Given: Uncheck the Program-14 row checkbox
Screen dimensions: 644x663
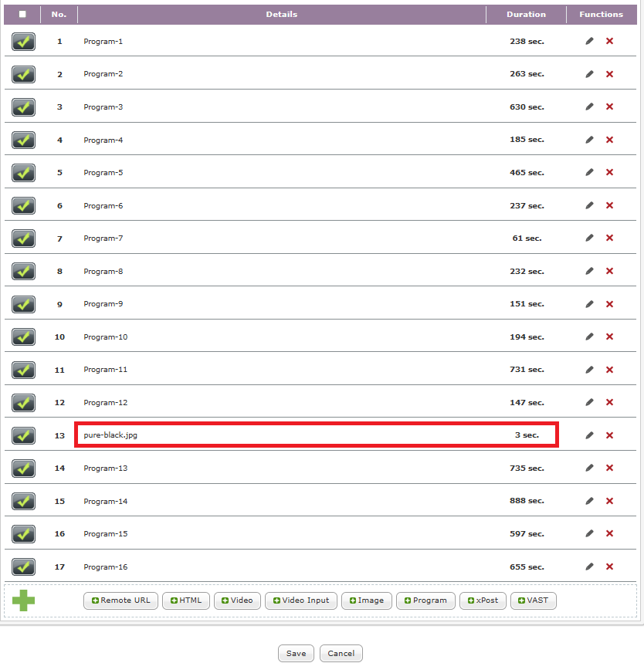Looking at the screenshot, I should [23, 501].
